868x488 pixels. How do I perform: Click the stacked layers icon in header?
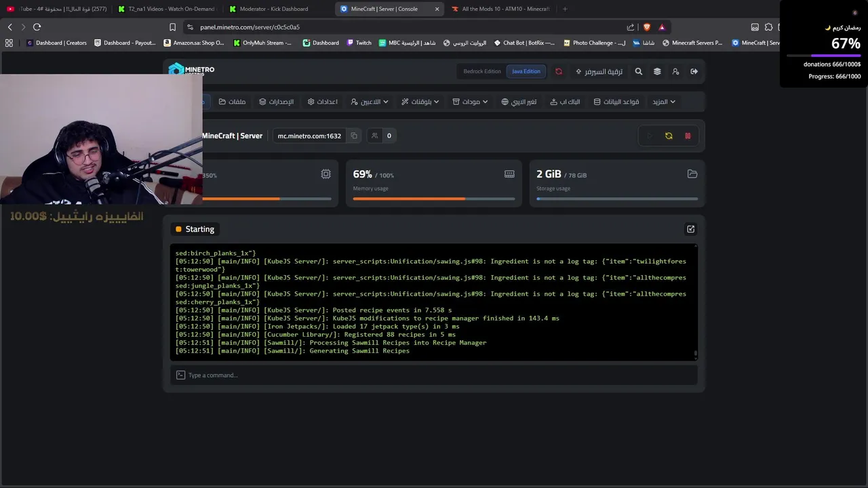point(657,71)
